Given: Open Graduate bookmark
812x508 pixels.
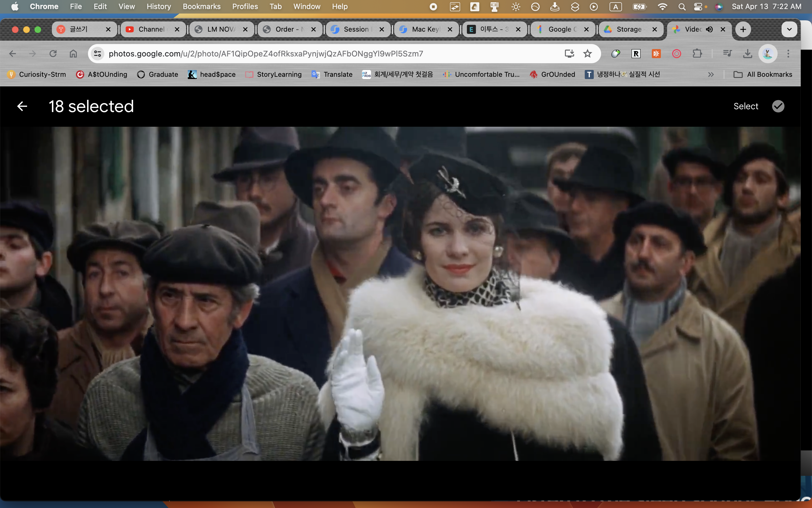Looking at the screenshot, I should coord(157,74).
